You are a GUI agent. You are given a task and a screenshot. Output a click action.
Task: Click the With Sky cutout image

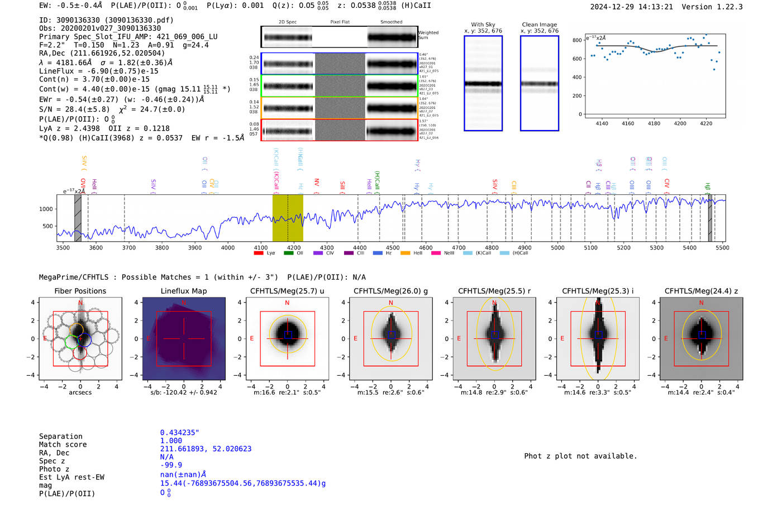point(483,83)
